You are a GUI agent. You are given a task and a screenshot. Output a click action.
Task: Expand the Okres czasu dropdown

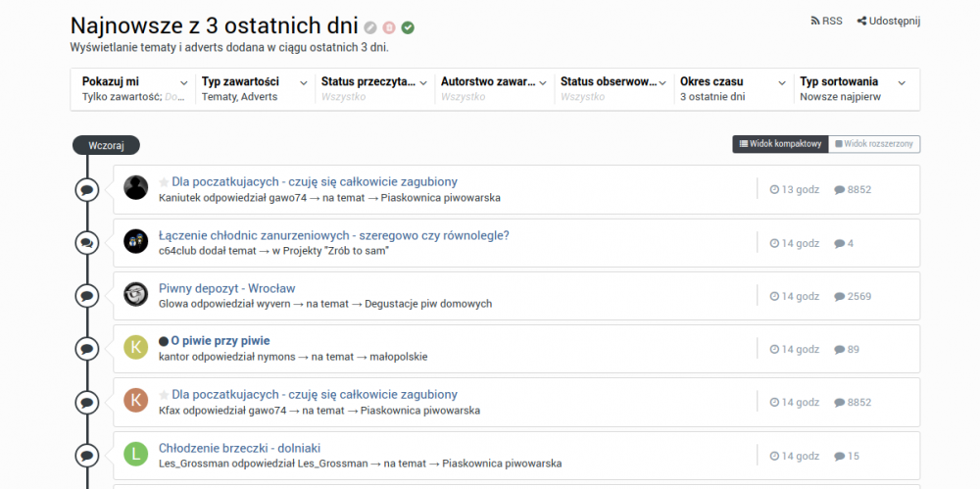pyautogui.click(x=734, y=89)
